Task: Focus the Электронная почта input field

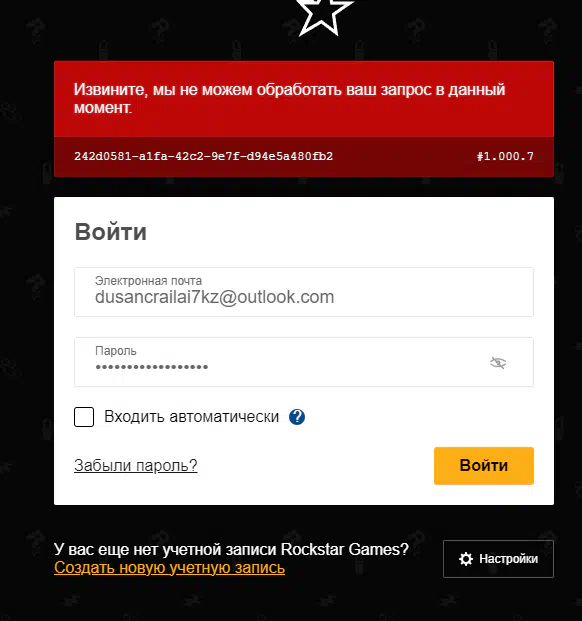Action: 304,292
